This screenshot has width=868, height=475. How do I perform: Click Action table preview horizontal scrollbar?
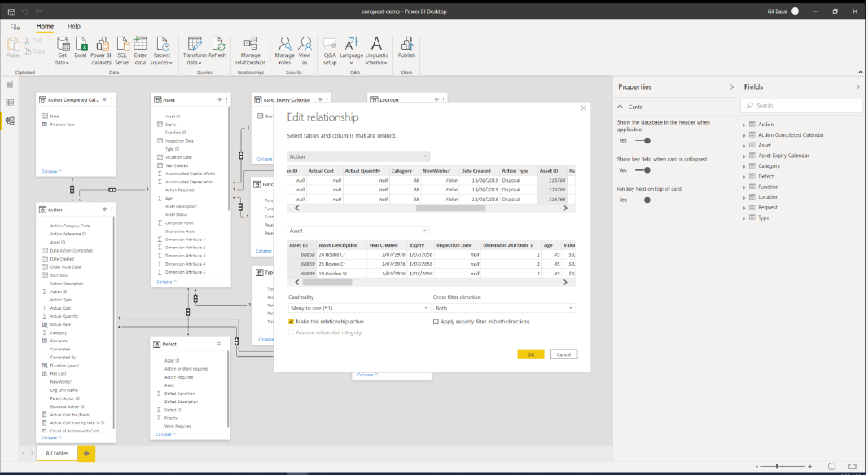pos(450,208)
